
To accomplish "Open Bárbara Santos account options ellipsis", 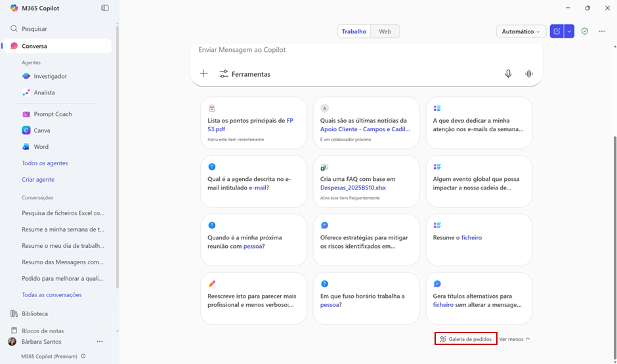I will pos(100,342).
